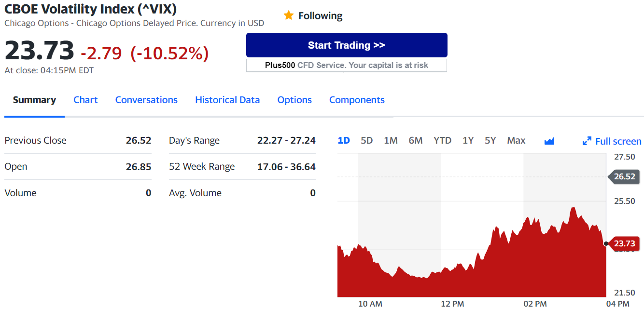
Task: Select the YTD chart range
Action: 442,140
